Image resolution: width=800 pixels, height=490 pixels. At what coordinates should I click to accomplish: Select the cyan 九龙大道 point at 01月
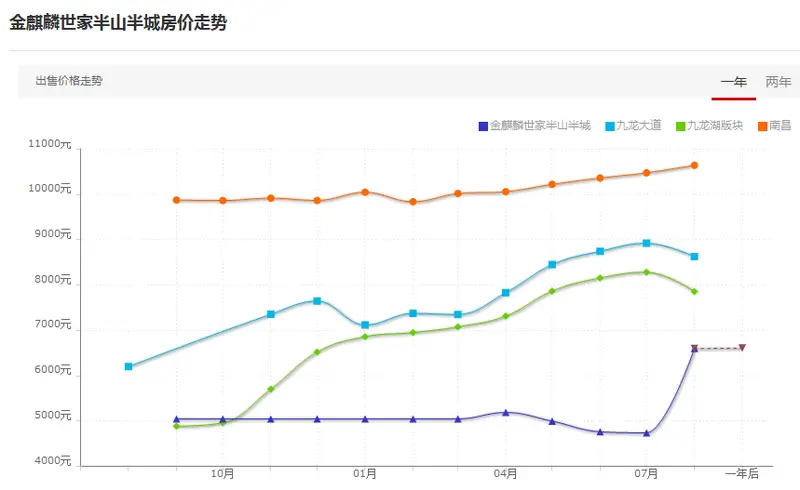(365, 325)
